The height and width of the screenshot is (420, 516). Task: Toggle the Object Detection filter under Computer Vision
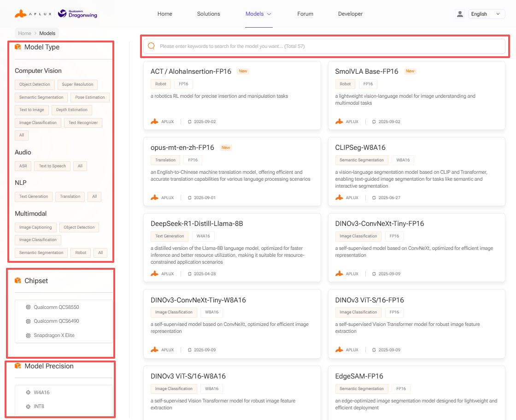click(35, 84)
